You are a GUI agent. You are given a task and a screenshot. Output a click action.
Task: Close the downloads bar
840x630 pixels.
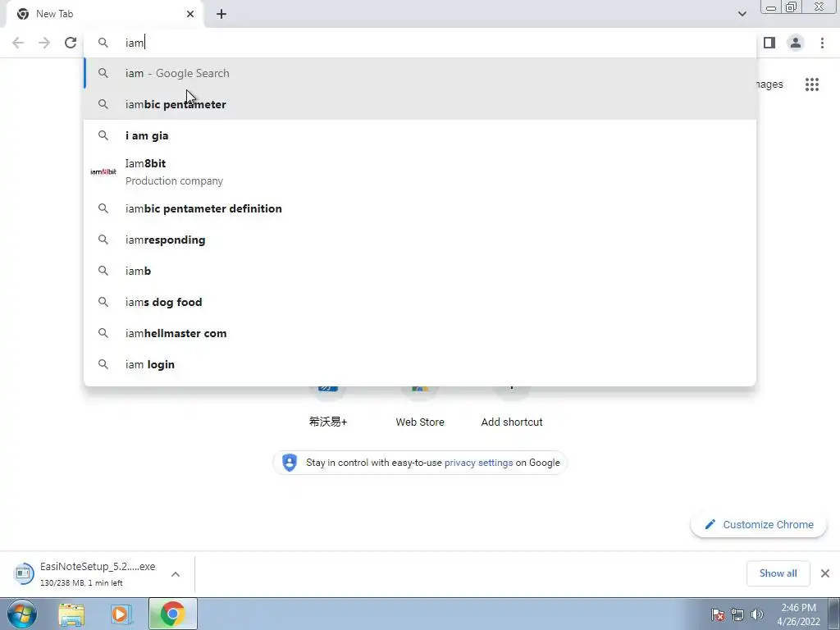[x=825, y=573]
